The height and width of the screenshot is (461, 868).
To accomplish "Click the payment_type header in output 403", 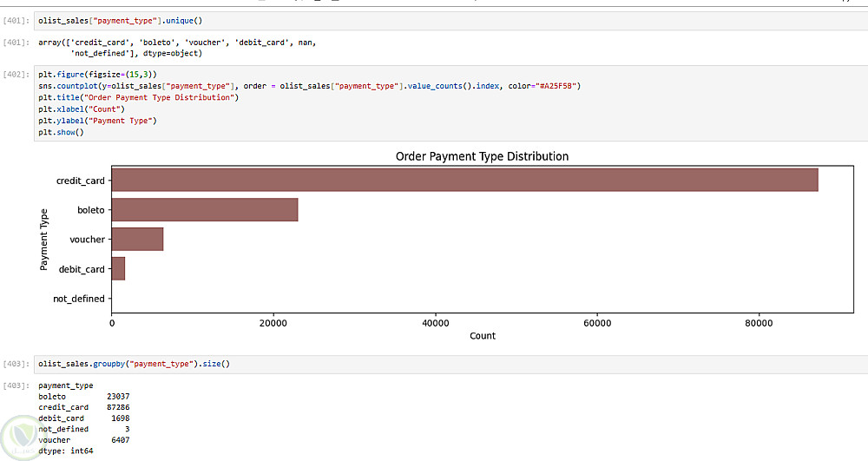I will [x=65, y=385].
